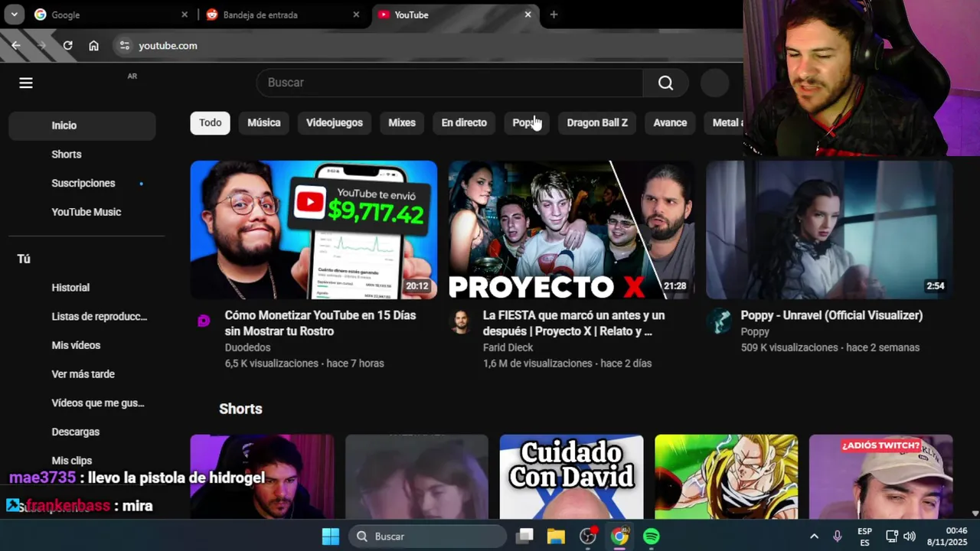Select the En directo filter chip
This screenshot has height=551, width=980.
464,122
